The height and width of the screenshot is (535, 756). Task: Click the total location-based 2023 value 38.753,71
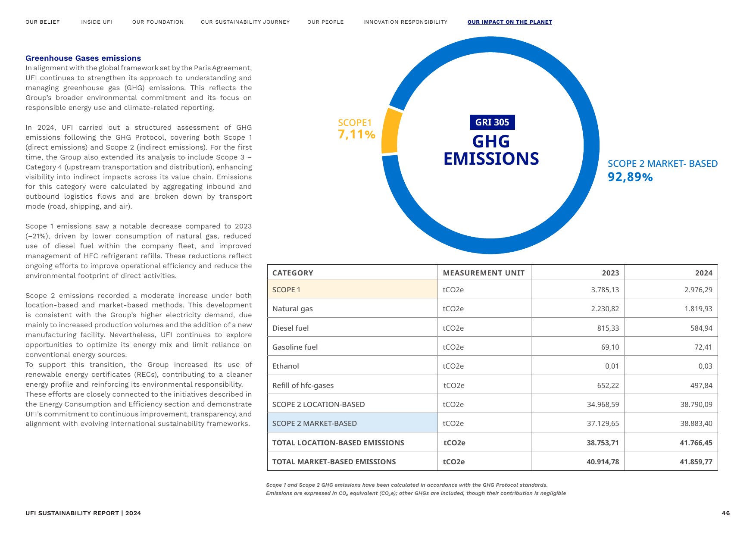[x=603, y=443]
